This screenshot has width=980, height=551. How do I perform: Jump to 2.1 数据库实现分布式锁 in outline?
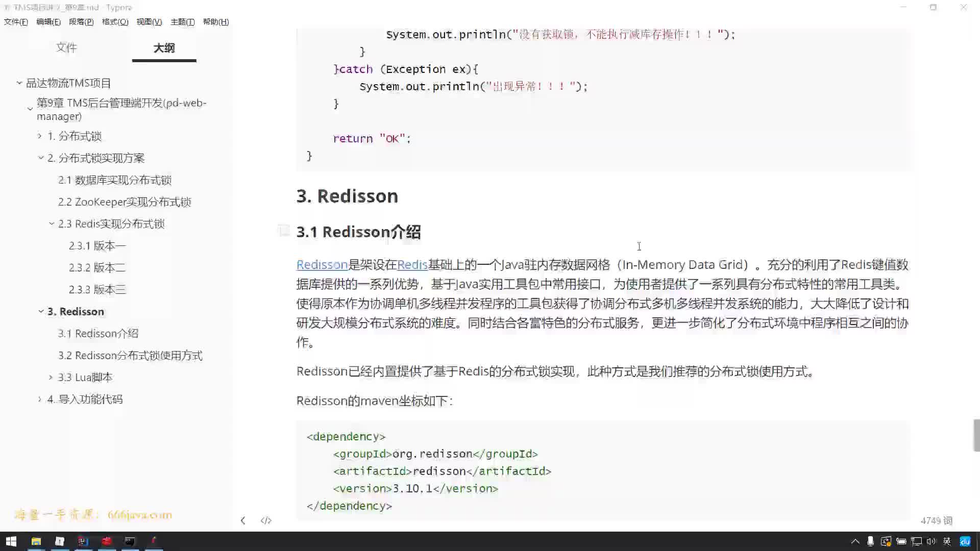(x=115, y=180)
